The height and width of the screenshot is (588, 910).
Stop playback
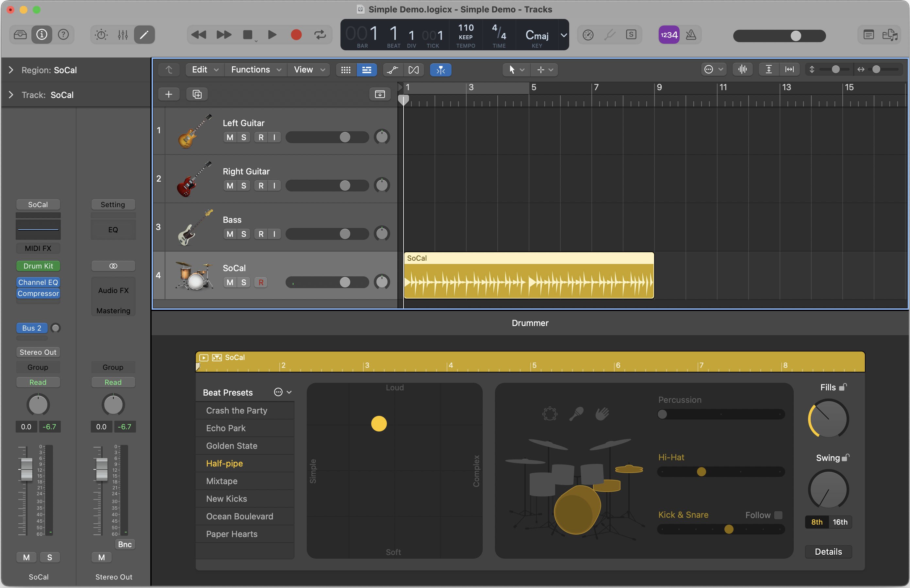[x=248, y=35]
